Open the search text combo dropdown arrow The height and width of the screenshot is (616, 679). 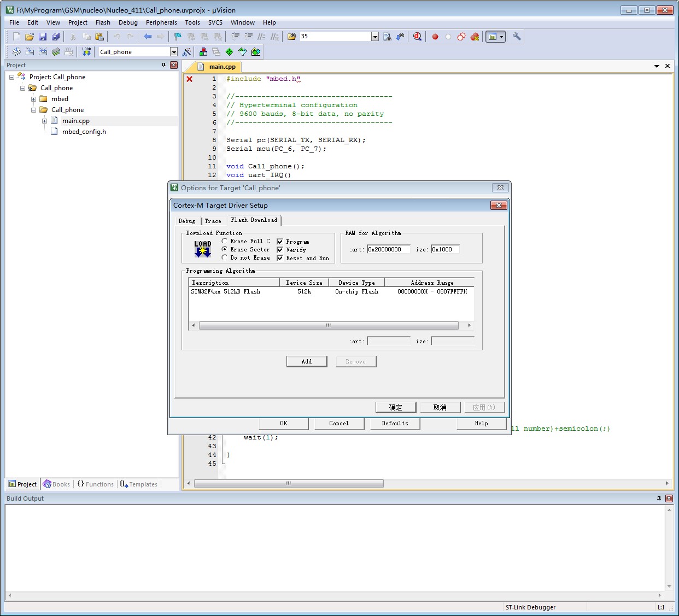(375, 37)
